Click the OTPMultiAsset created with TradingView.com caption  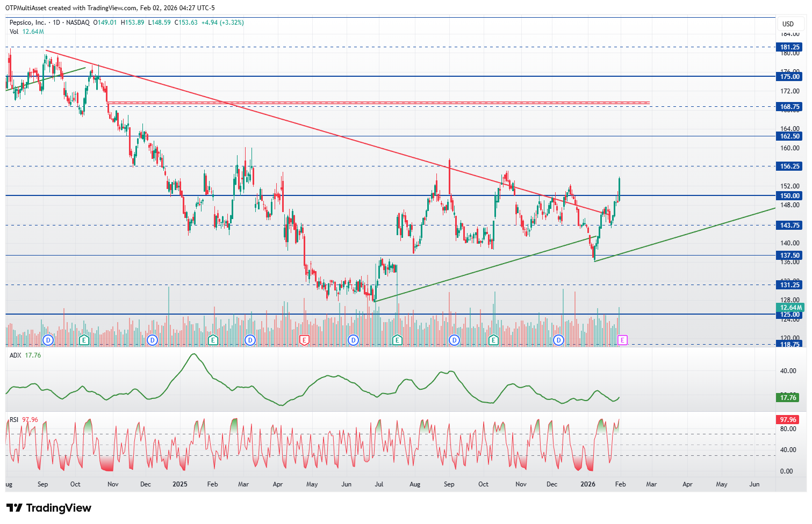click(x=110, y=8)
